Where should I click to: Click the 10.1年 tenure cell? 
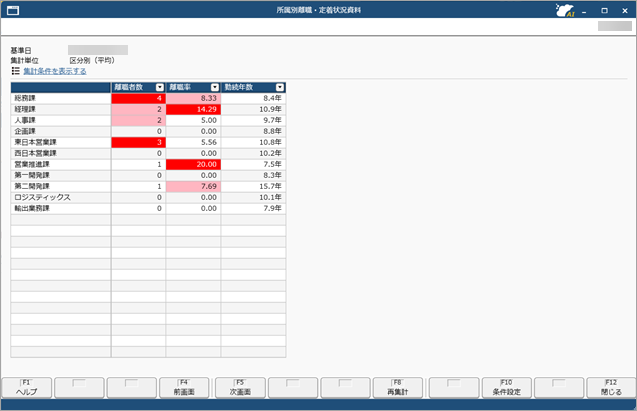(x=254, y=197)
